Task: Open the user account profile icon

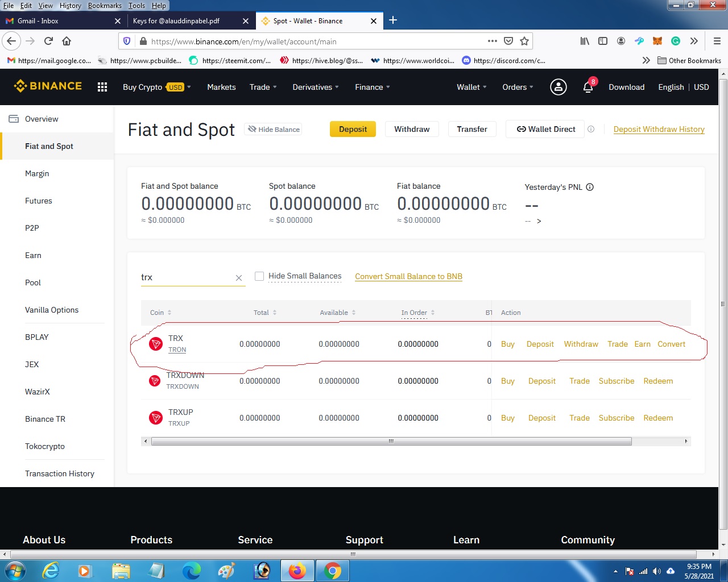Action: [559, 87]
